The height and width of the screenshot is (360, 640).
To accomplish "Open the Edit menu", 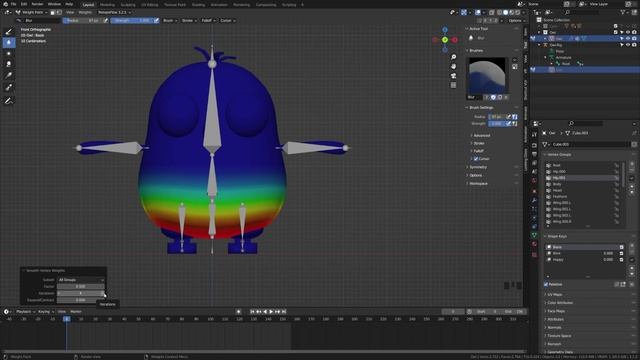I will [24, 4].
